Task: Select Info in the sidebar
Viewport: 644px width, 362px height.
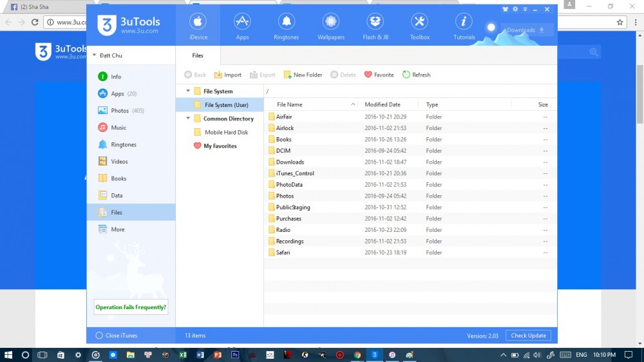Action: click(131, 77)
